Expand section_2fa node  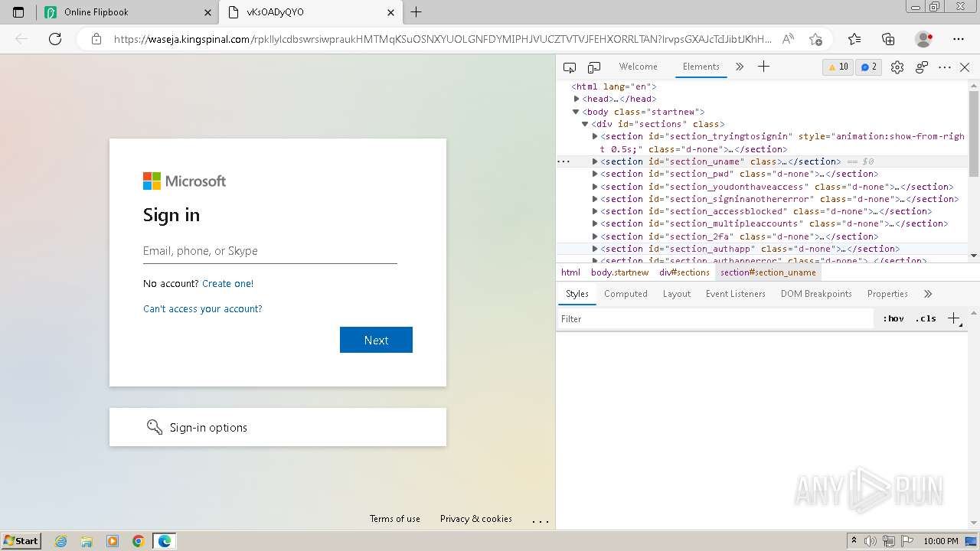click(x=595, y=236)
